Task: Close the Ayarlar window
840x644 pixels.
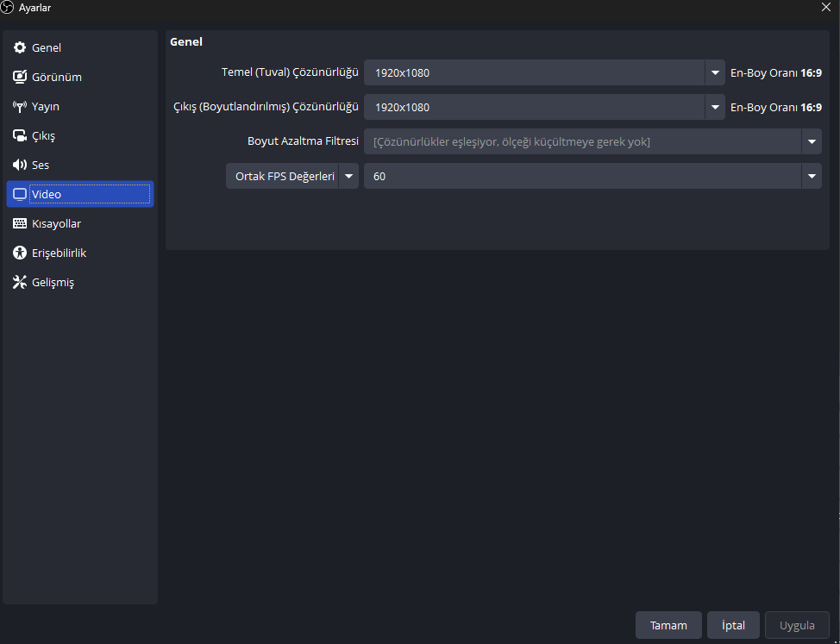Action: tap(826, 7)
